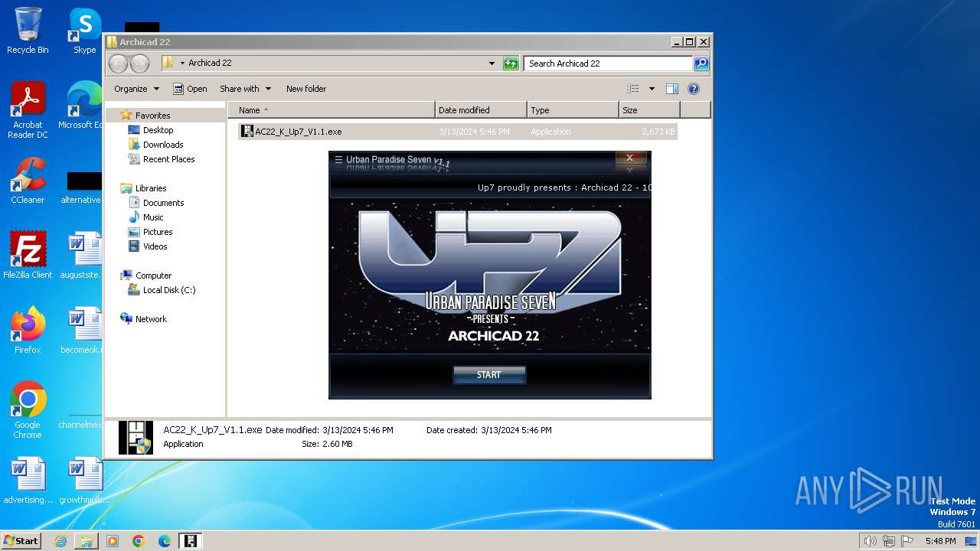Focus the Search Archicad 22 field
Screen dimensions: 980x551
click(609, 64)
